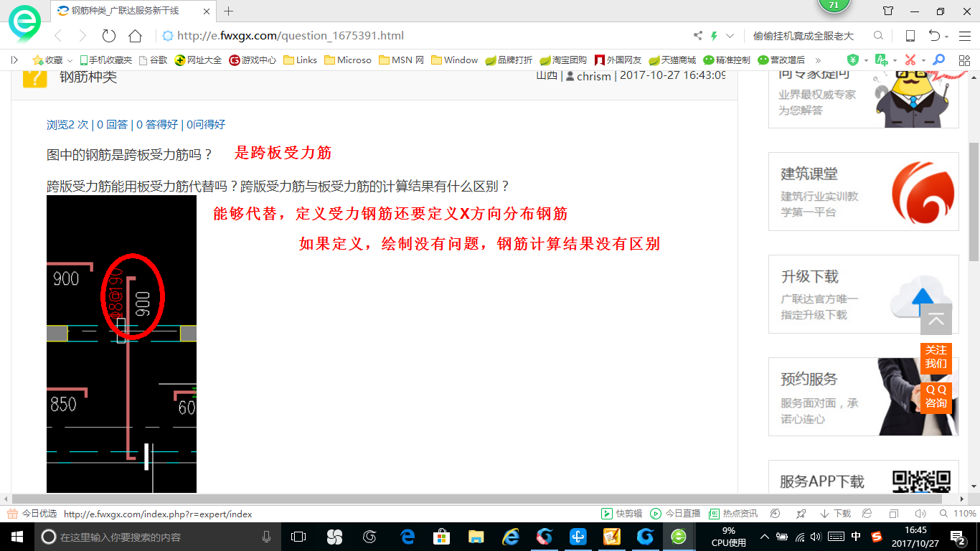Click the browser forward arrow
Image resolution: width=980 pixels, height=551 pixels.
coord(83,36)
